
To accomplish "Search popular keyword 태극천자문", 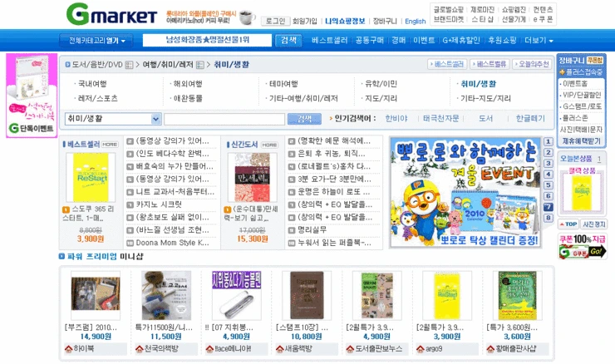I will point(440,119).
